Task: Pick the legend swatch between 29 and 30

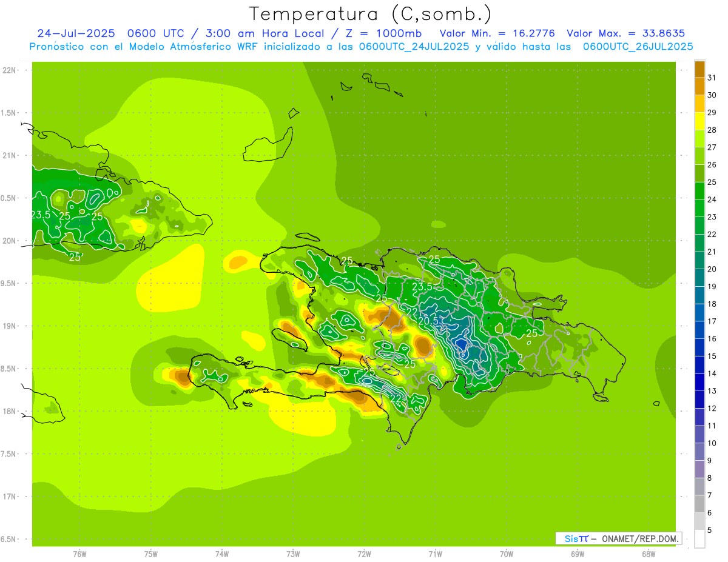Action: click(x=699, y=104)
